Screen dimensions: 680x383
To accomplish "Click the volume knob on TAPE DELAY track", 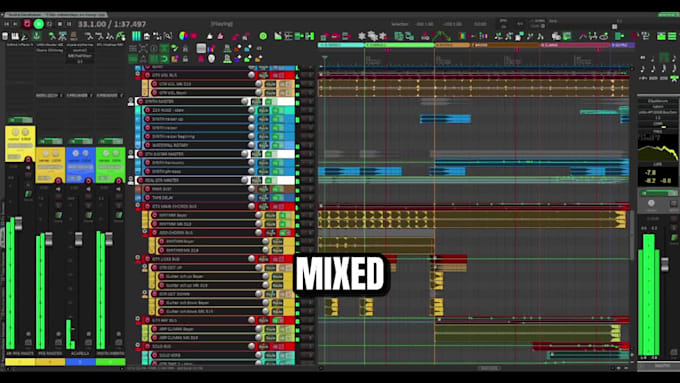I will (x=252, y=197).
